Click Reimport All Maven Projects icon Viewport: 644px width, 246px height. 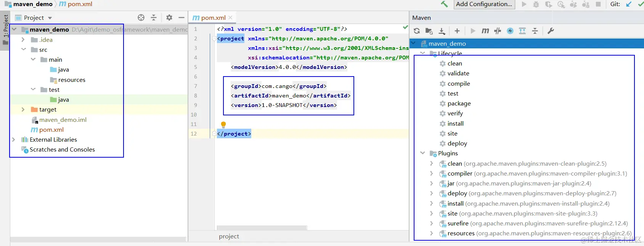(x=417, y=31)
